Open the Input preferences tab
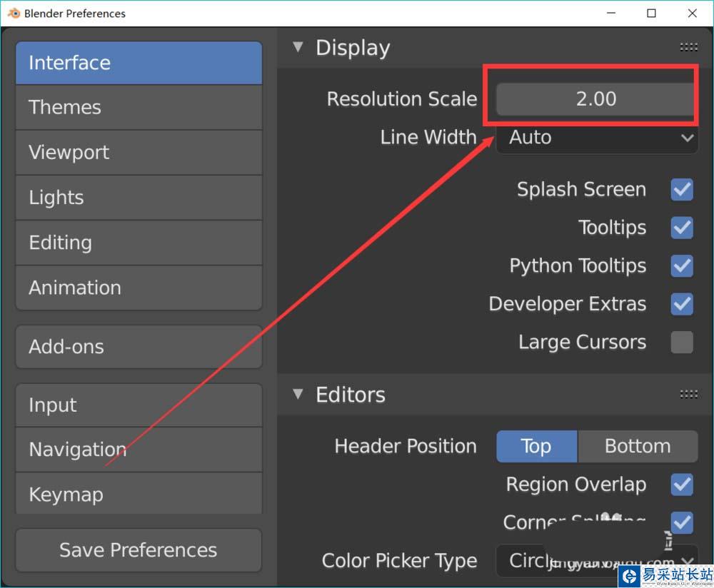The height and width of the screenshot is (588, 714). 139,405
